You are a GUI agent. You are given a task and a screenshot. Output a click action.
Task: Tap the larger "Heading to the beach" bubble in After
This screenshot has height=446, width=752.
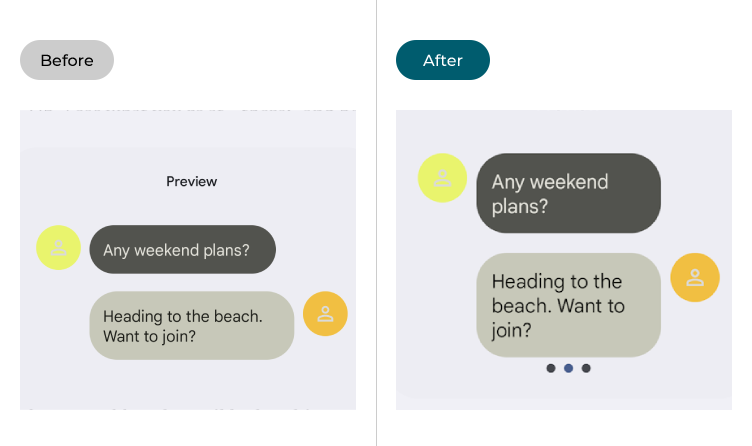coord(568,305)
